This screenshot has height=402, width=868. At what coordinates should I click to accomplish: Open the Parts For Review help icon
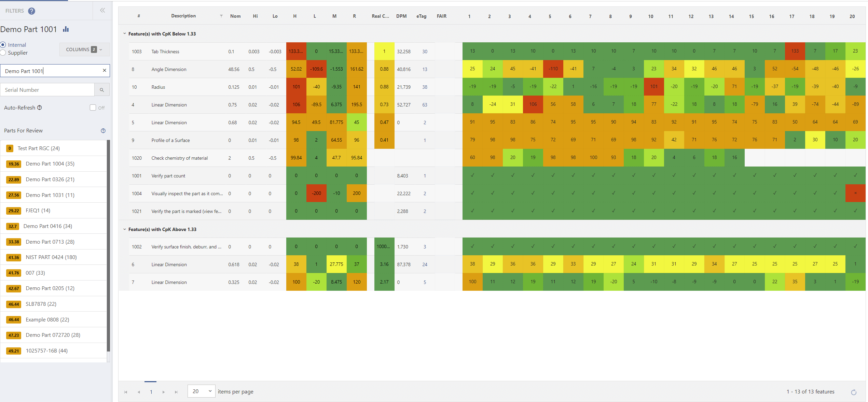coord(103,131)
